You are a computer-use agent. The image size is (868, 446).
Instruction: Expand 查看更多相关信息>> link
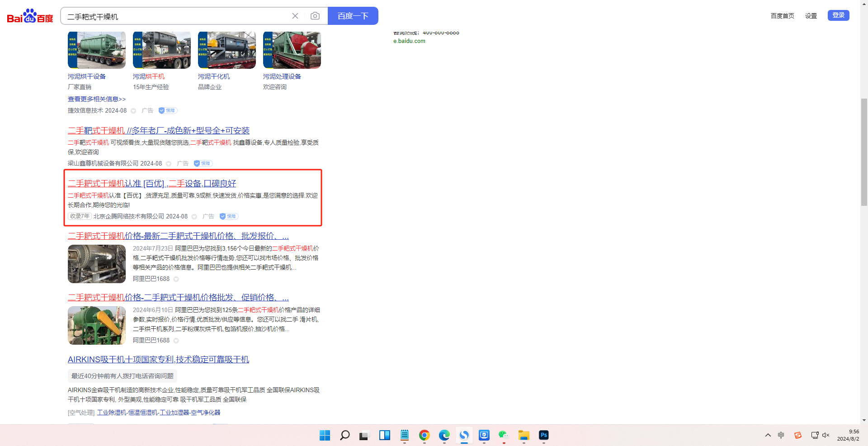tap(97, 99)
